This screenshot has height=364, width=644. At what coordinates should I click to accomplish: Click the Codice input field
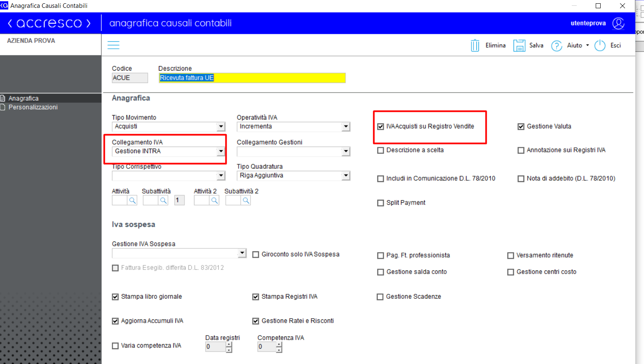[x=130, y=78]
